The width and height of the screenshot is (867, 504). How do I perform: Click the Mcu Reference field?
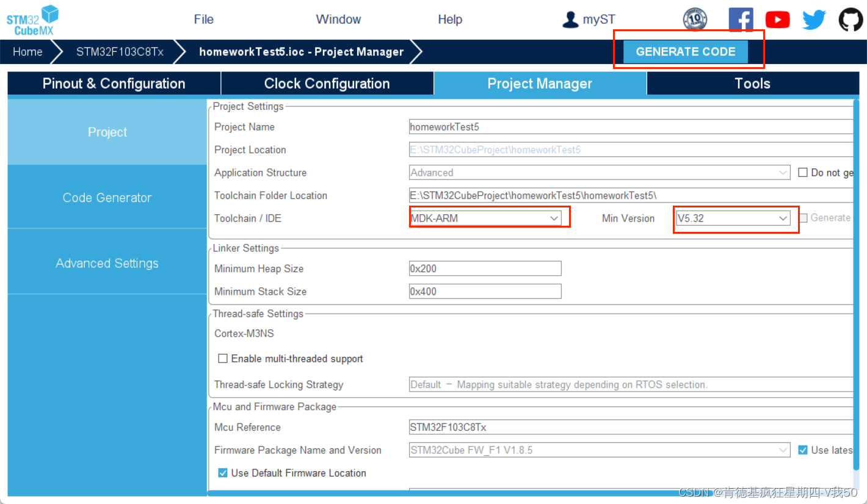(631, 427)
